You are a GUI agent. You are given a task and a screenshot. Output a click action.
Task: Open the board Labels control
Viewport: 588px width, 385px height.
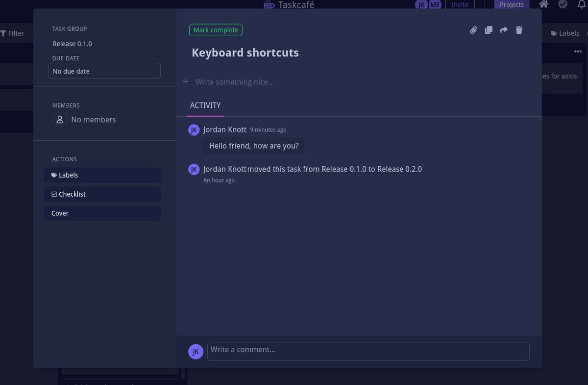pyautogui.click(x=565, y=33)
